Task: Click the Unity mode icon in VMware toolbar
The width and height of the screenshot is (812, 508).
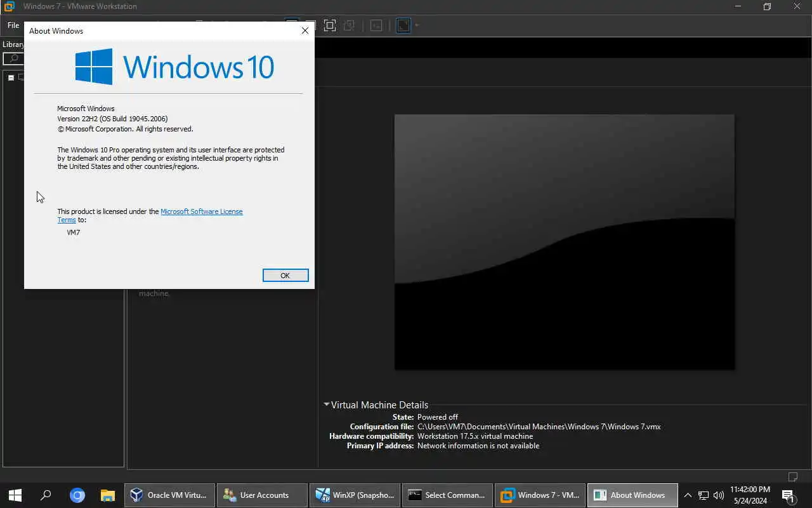Action: pyautogui.click(x=348, y=25)
